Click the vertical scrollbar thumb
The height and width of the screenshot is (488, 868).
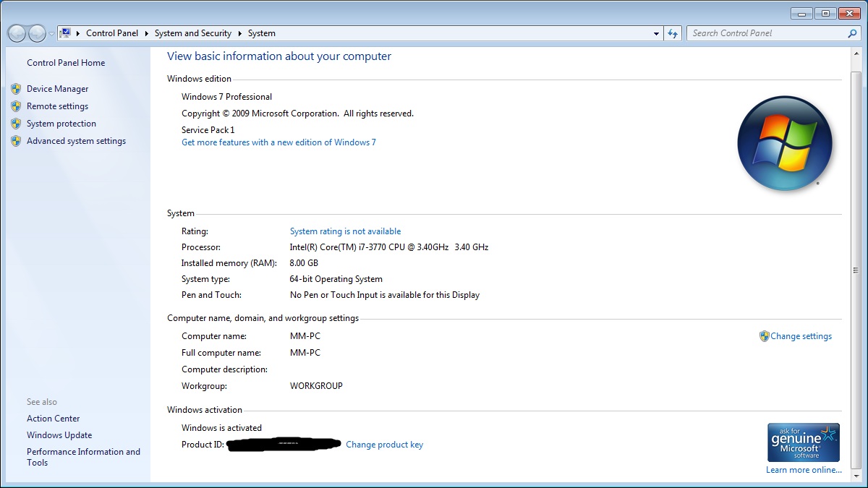[x=856, y=270]
